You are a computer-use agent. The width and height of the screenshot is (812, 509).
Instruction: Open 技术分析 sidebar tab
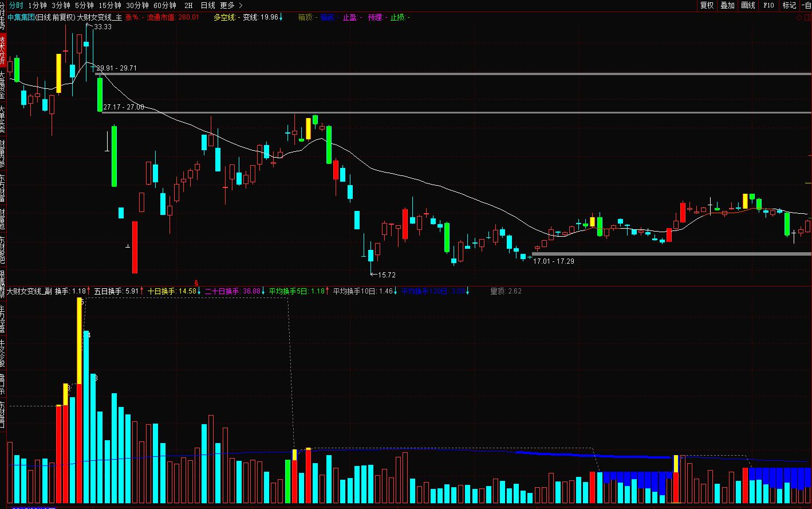click(x=3, y=49)
